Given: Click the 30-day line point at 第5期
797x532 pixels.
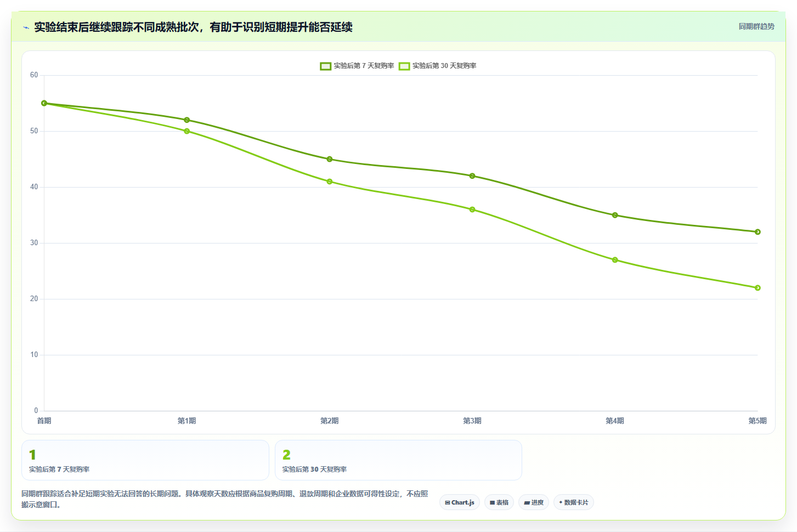Looking at the screenshot, I should click(x=758, y=288).
